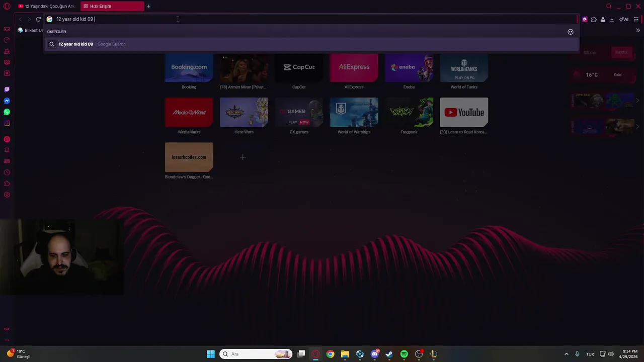This screenshot has width=644, height=362.
Task: Open the 16°C Oslo weather widget
Action: coord(604,75)
